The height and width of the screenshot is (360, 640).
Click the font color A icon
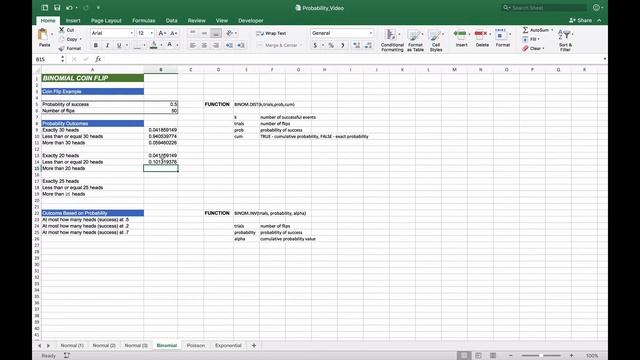coord(169,45)
